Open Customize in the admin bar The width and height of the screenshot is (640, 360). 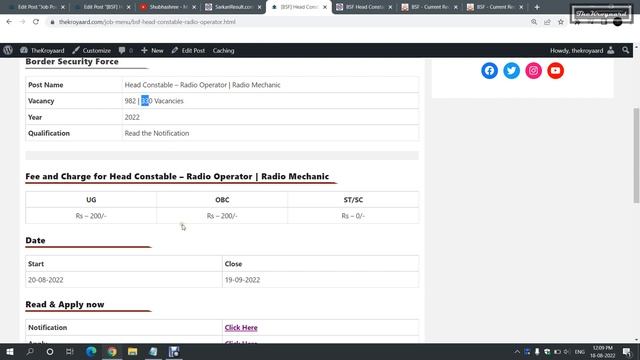point(92,50)
